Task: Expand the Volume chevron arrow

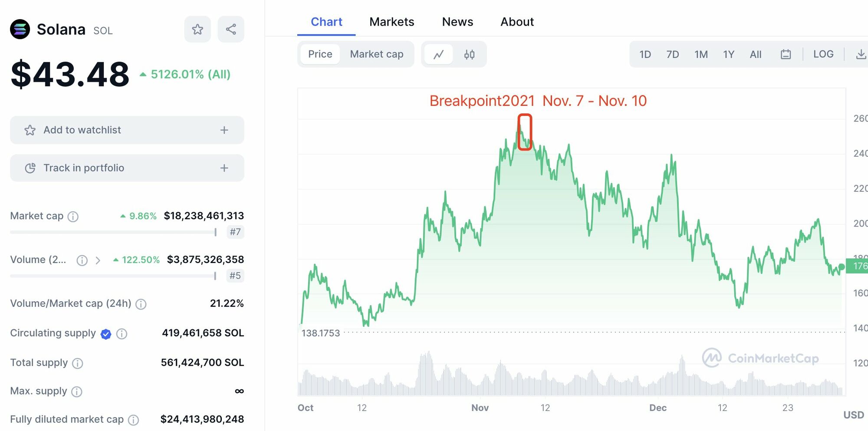Action: 98,260
